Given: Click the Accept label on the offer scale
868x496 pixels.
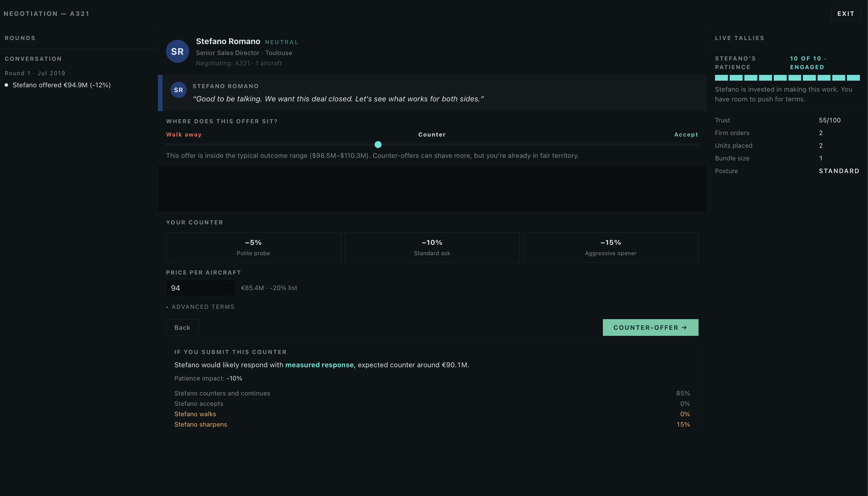Looking at the screenshot, I should (686, 135).
